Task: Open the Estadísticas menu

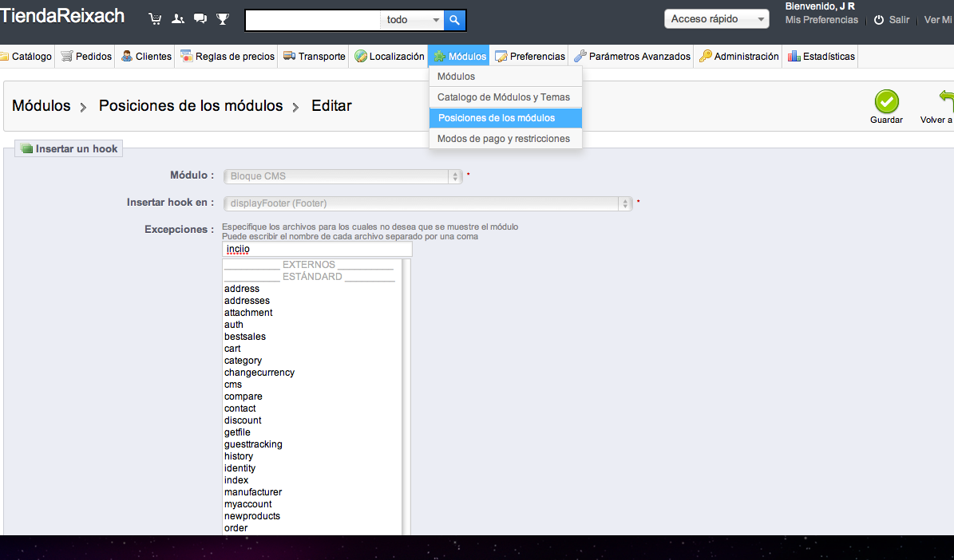Action: 821,57
